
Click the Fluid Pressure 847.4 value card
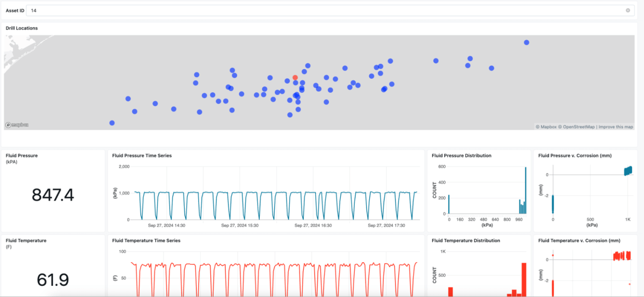[x=53, y=195]
